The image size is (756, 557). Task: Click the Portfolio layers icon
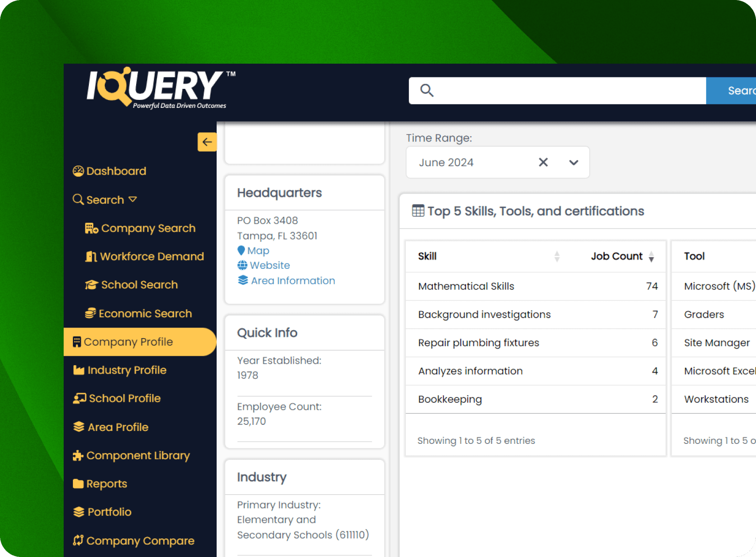click(79, 512)
